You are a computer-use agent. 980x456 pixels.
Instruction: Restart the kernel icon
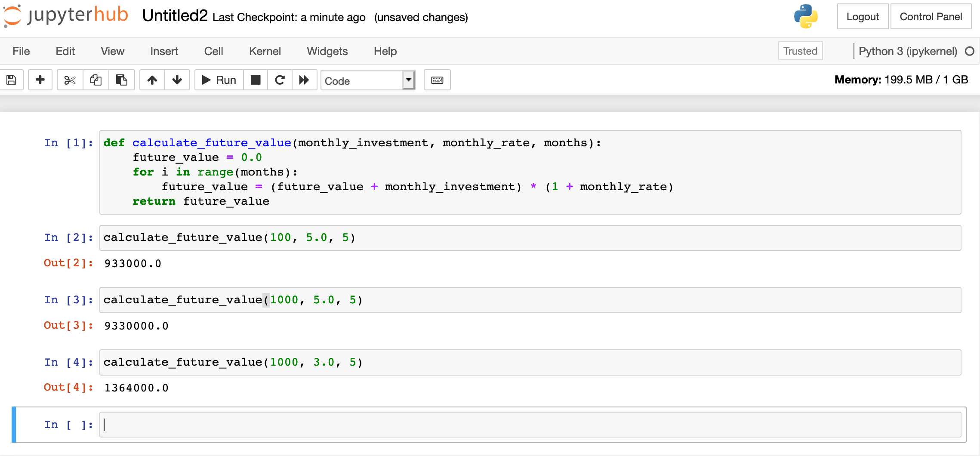pos(280,80)
